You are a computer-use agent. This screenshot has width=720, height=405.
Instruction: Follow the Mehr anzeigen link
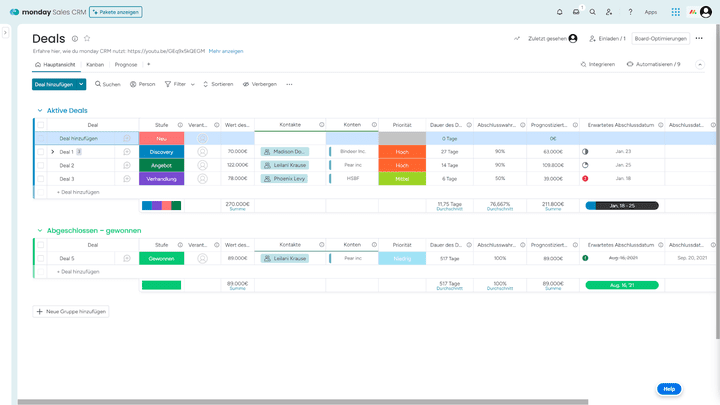click(226, 50)
